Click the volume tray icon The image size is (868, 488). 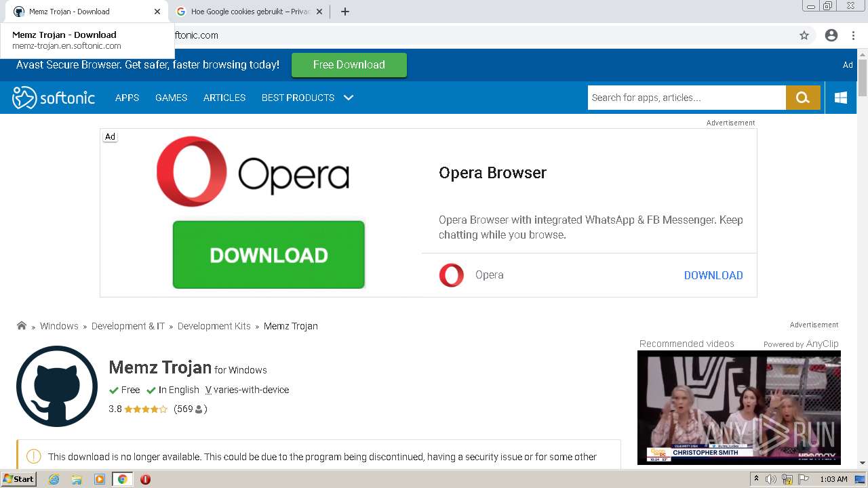771,479
